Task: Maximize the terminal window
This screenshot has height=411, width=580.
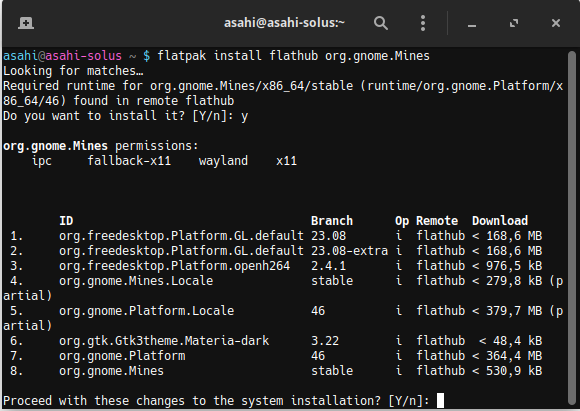Action: coord(514,23)
